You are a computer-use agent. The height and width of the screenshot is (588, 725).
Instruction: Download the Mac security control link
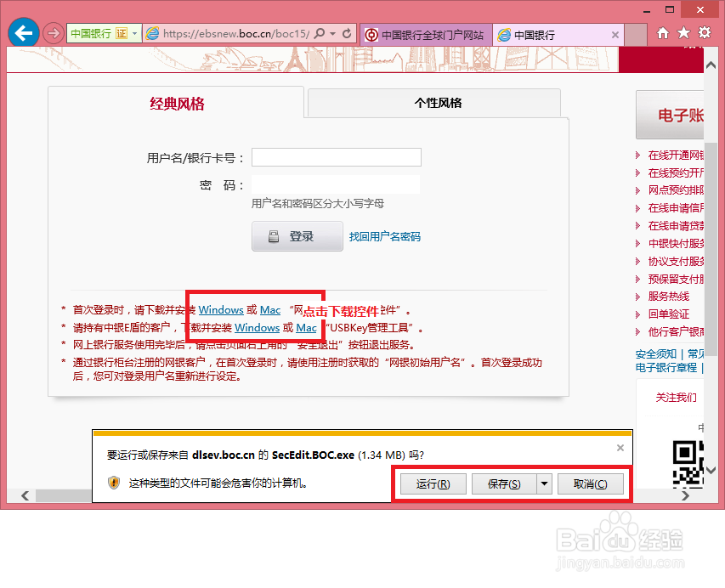(270, 309)
